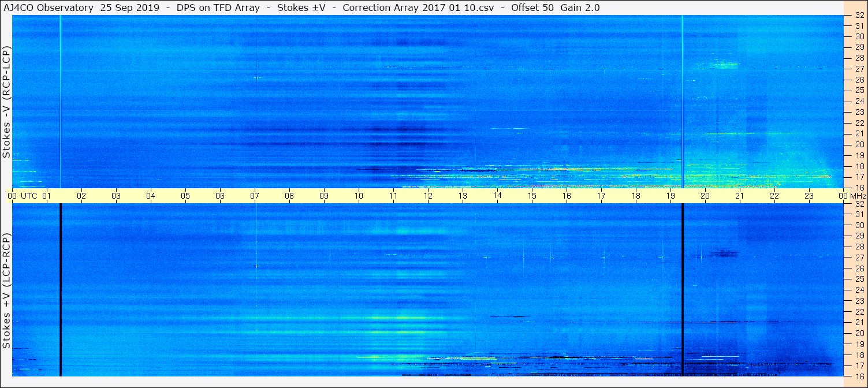This screenshot has width=868, height=388.
Task: Select 'Correction Array 2017 01 10.csv' filename
Action: coord(418,8)
